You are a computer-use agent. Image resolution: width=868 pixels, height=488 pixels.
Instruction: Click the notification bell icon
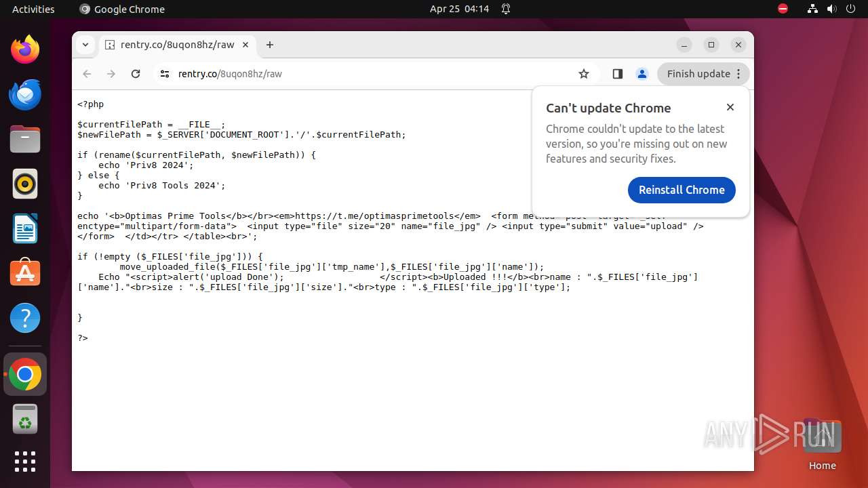click(x=506, y=9)
